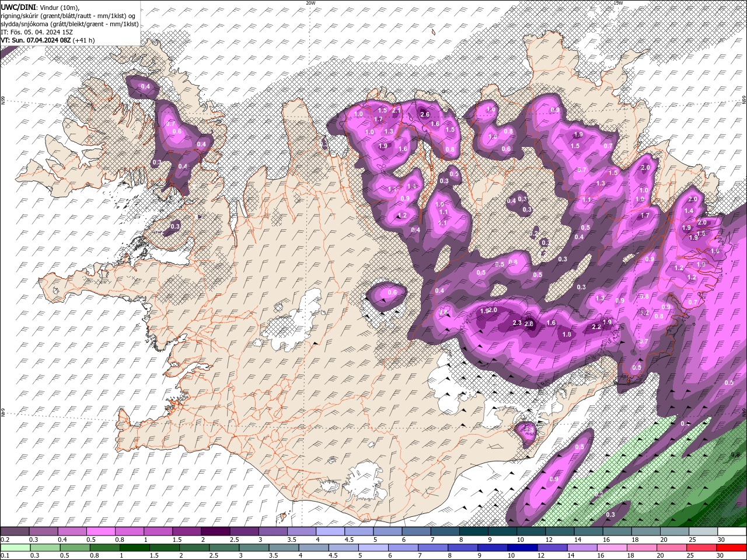This screenshot has height=560, width=747.
Task: Click upper legend swatch between 6 and 7
Action: tap(416, 531)
